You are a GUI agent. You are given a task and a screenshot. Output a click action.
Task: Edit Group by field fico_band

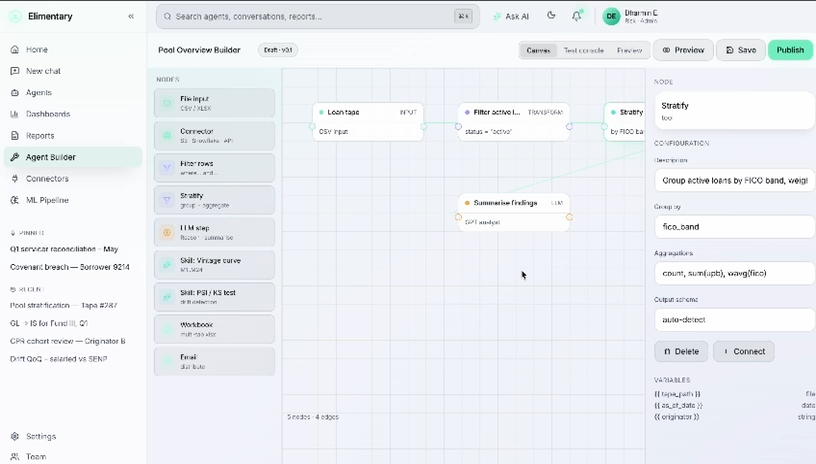coord(734,227)
